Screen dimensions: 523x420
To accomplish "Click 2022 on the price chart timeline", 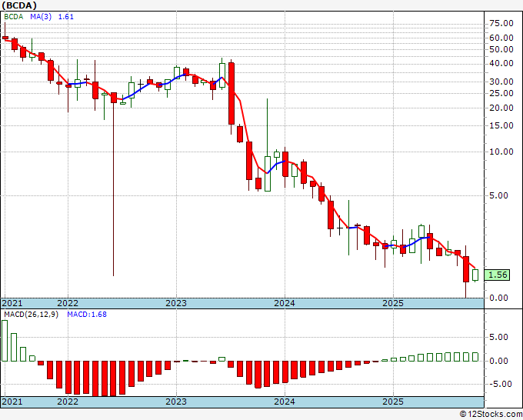I will 68,303.
